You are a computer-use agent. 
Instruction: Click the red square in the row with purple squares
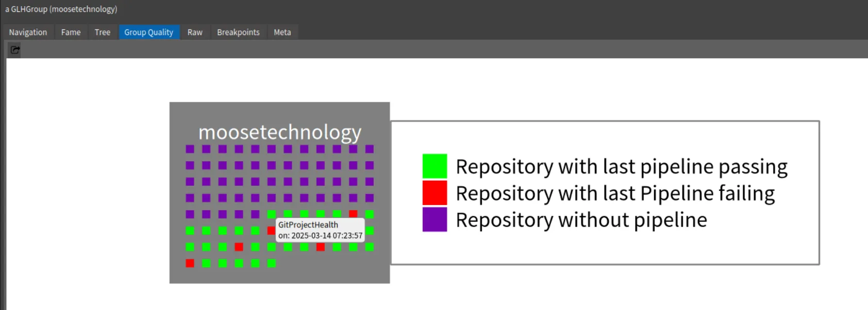[353, 214]
